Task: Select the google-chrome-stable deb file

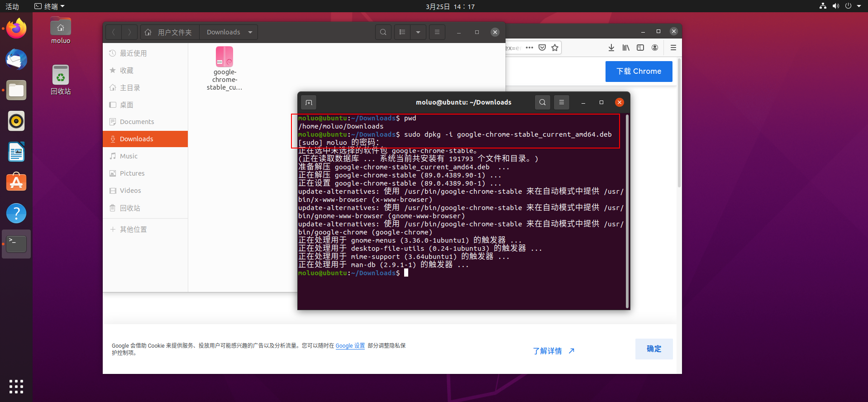Action: tap(224, 68)
